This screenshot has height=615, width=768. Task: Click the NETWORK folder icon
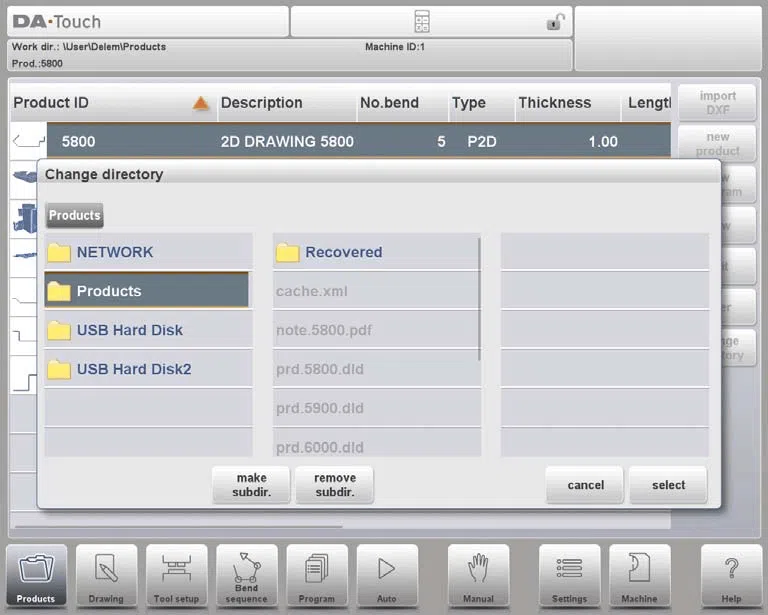click(x=59, y=253)
